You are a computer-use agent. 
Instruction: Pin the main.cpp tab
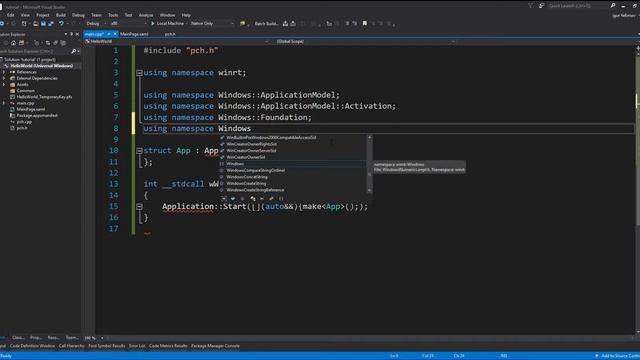(109, 34)
